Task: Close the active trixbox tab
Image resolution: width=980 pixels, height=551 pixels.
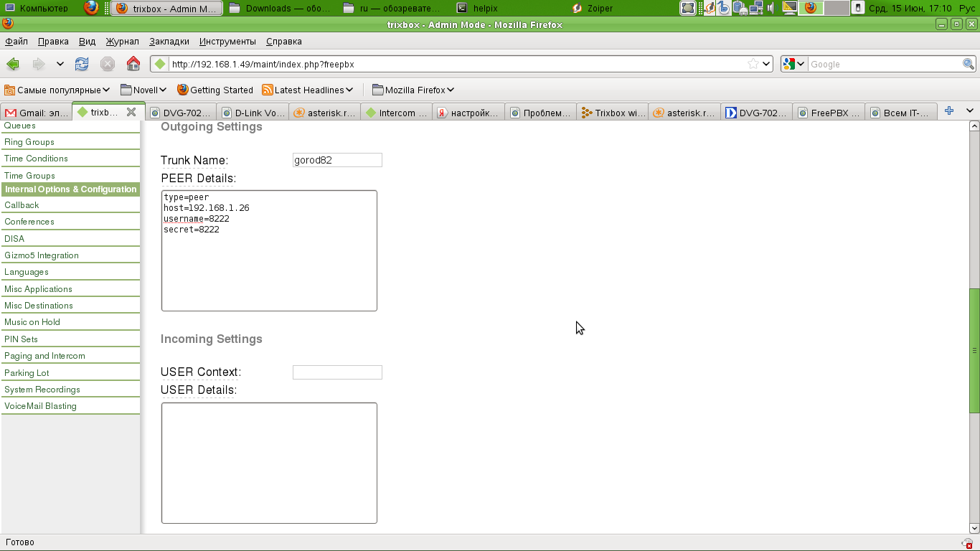Action: pos(131,112)
